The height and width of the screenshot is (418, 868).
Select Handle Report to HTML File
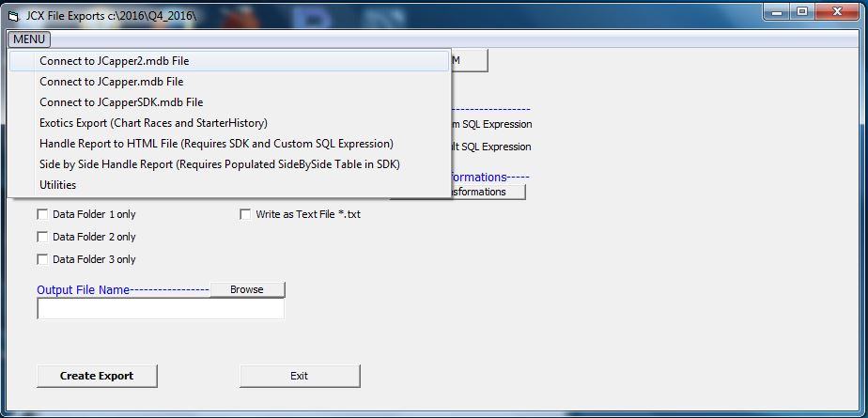[216, 144]
